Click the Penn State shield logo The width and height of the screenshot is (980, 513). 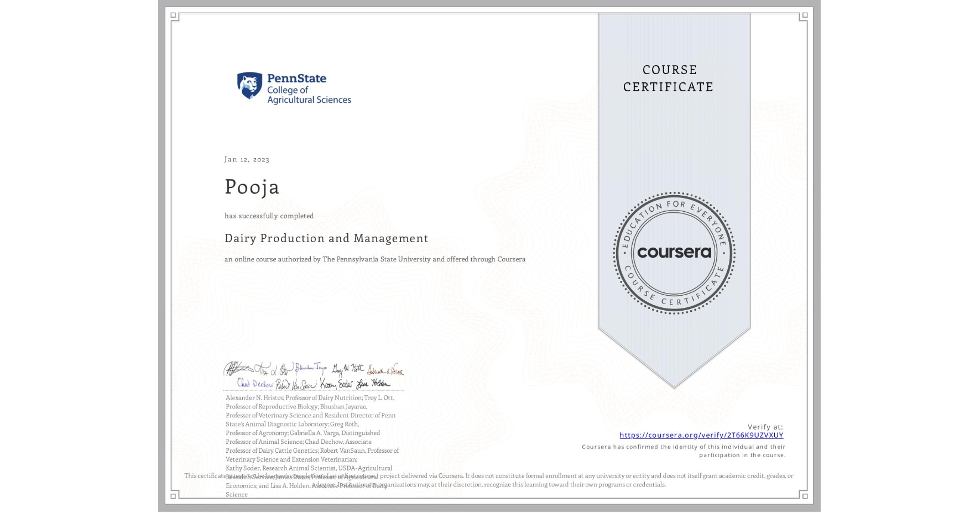tap(249, 86)
